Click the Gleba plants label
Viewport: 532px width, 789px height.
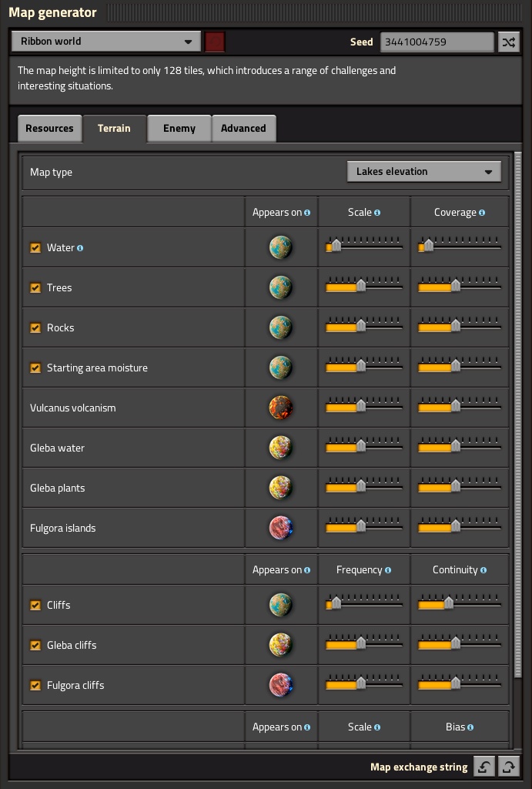click(57, 489)
